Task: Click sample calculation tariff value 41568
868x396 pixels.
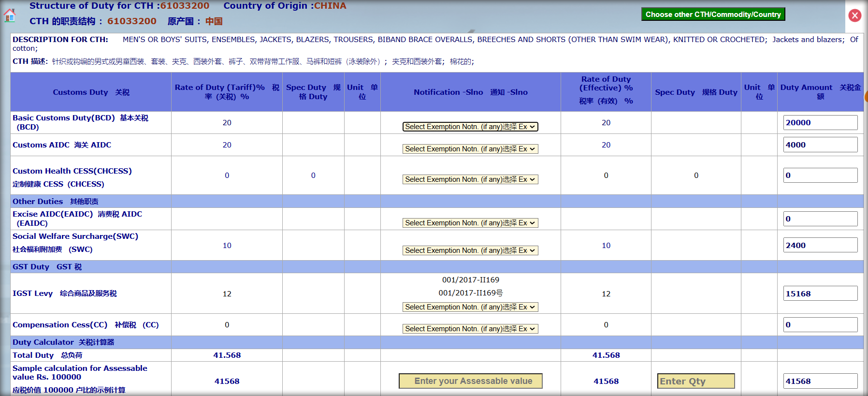Action: pyautogui.click(x=227, y=381)
